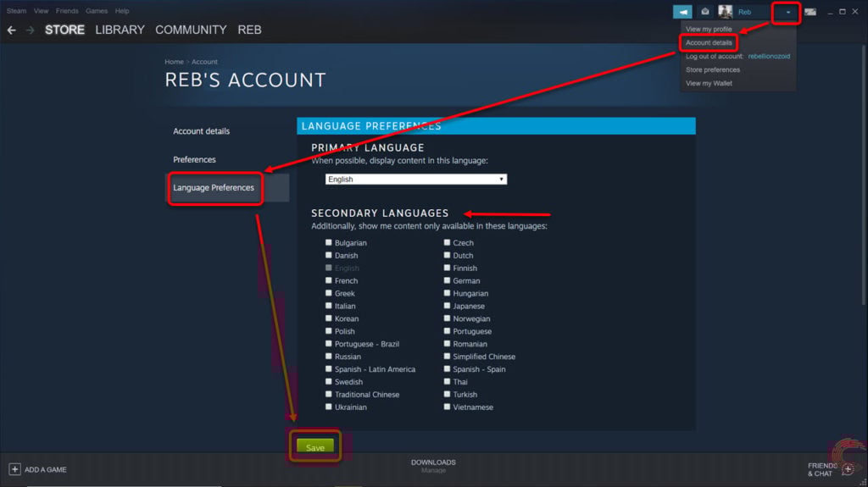Check the Norwegian language box
868x487 pixels.
(447, 318)
